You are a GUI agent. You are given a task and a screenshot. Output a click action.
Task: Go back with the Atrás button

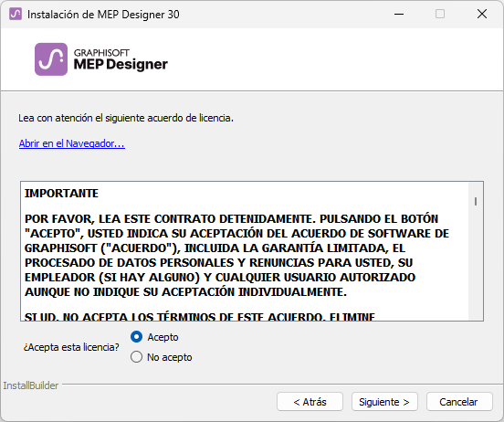(310, 402)
